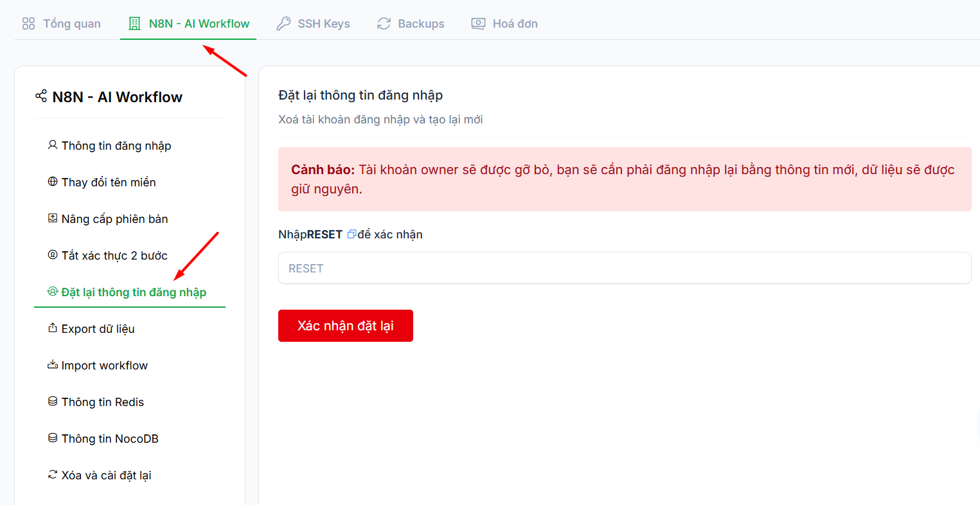Viewport: 980px width, 505px height.
Task: Click the Tổng quan grid icon
Action: 28,24
